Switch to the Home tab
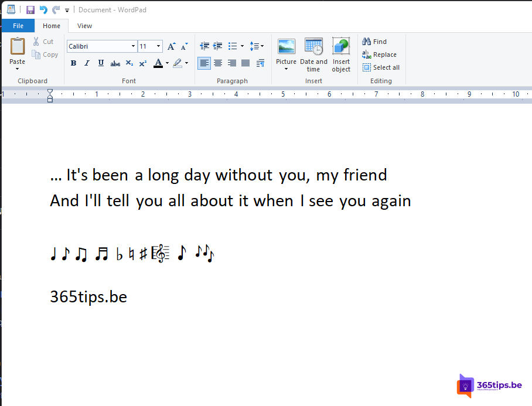This screenshot has height=406, width=532. point(52,26)
